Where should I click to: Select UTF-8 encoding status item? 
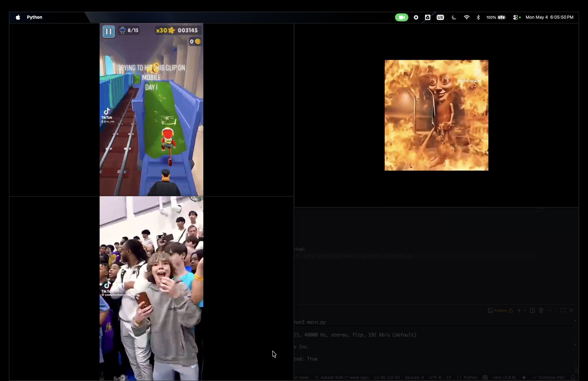(435, 377)
